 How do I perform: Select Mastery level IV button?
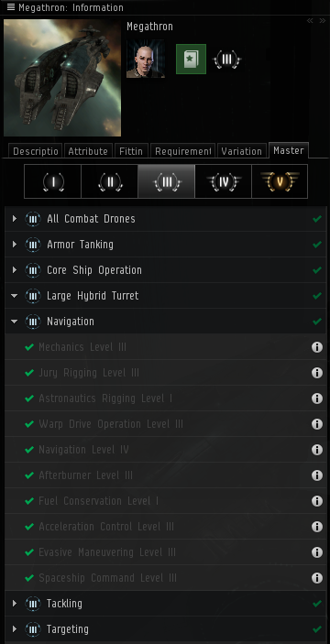[x=223, y=181]
